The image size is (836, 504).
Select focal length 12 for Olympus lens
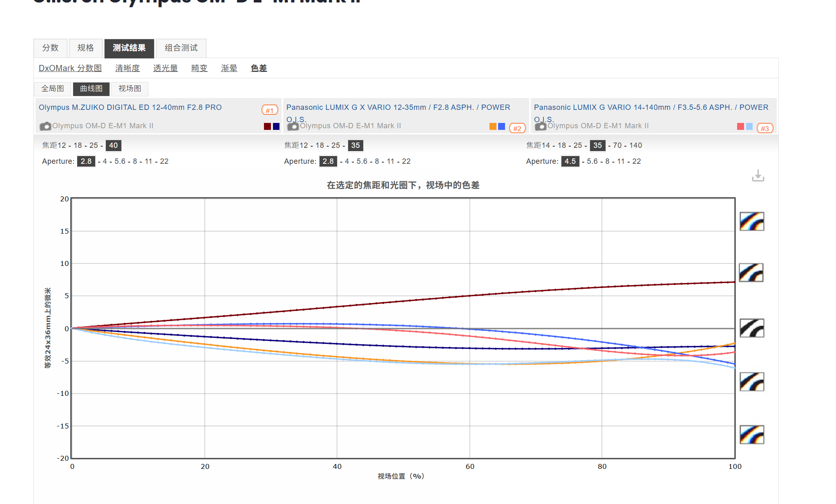point(62,145)
